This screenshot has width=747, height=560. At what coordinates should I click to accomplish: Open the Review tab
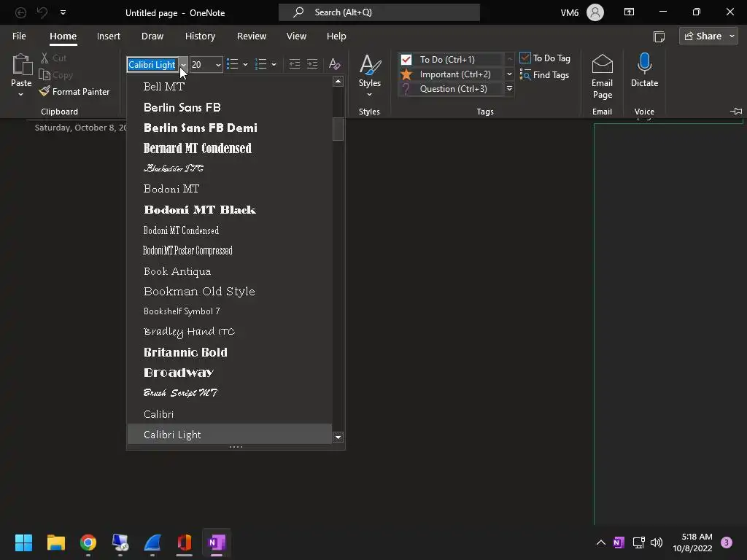252,36
